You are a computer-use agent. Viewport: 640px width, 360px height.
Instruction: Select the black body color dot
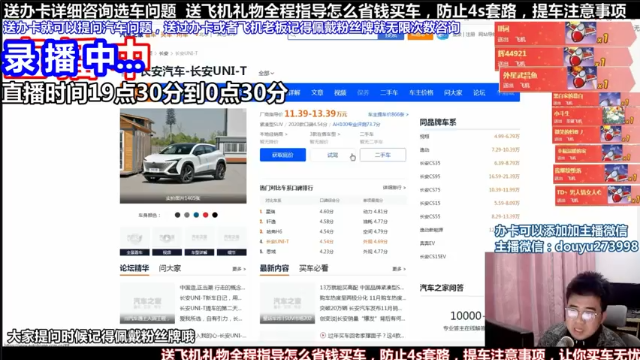[215, 215]
